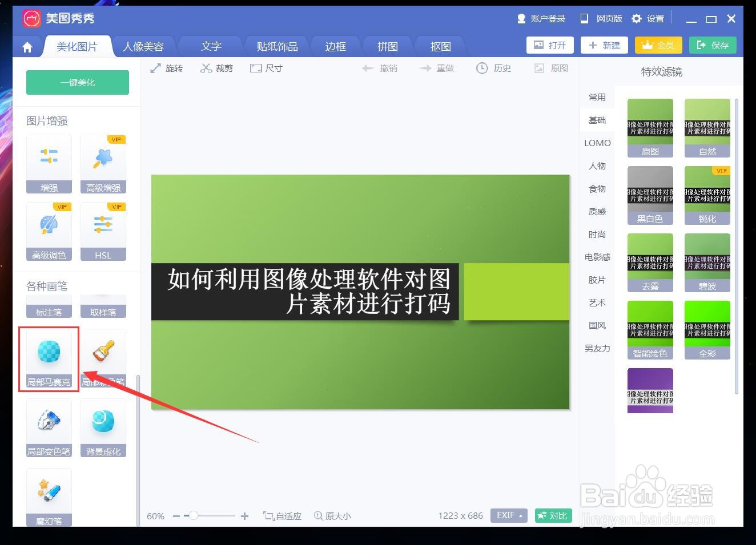Adjust the zoom slider handle
The height and width of the screenshot is (545, 756).
coord(194,516)
